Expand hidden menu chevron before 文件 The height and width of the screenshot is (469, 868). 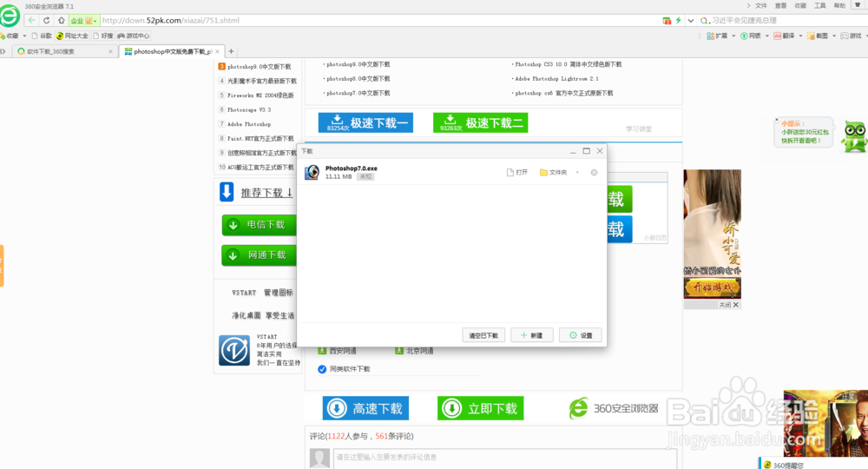tap(748, 5)
